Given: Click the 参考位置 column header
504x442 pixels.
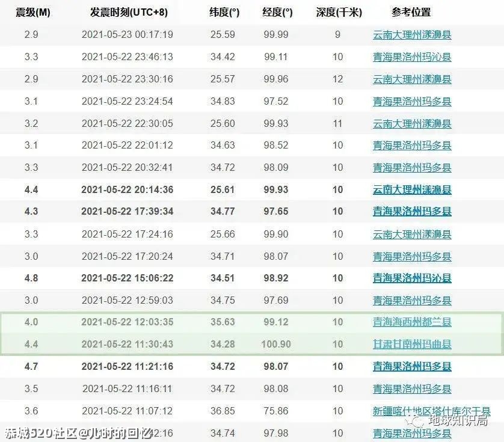Looking at the screenshot, I should coord(411,12).
